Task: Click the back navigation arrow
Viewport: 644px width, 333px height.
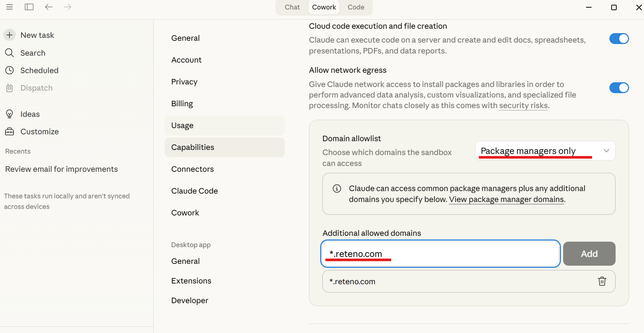Action: (48, 7)
